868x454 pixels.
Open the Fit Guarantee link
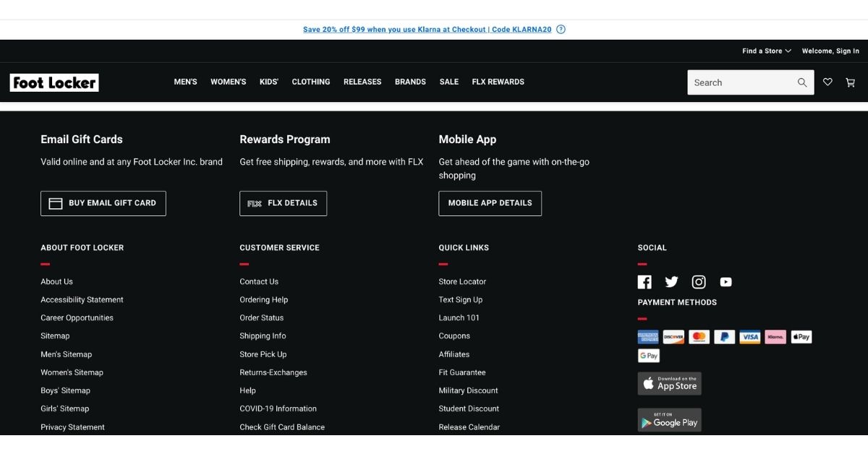(462, 373)
